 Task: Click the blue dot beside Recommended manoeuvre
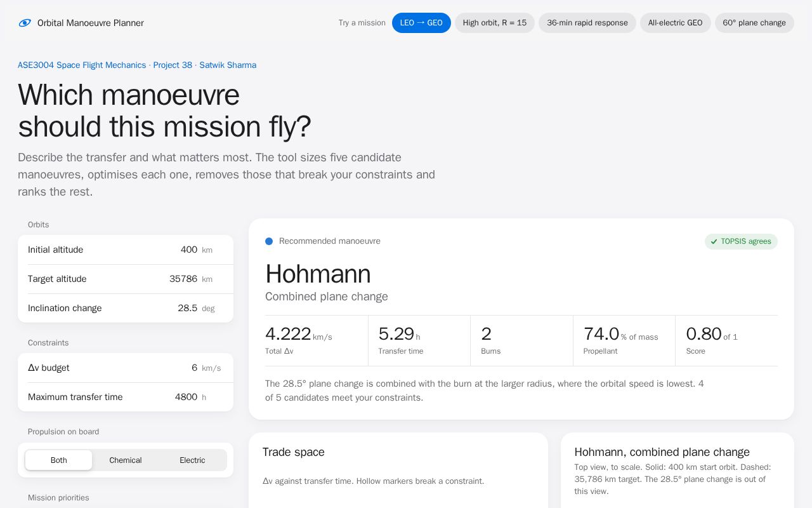coord(269,241)
